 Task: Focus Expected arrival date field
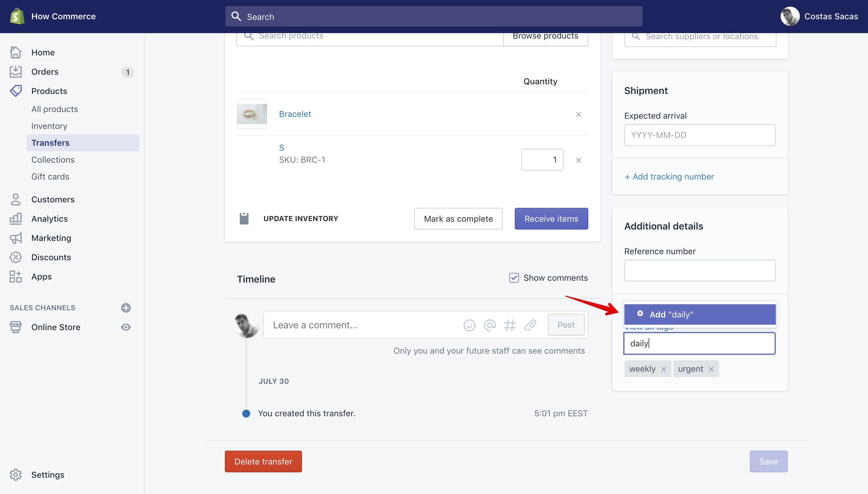(700, 135)
